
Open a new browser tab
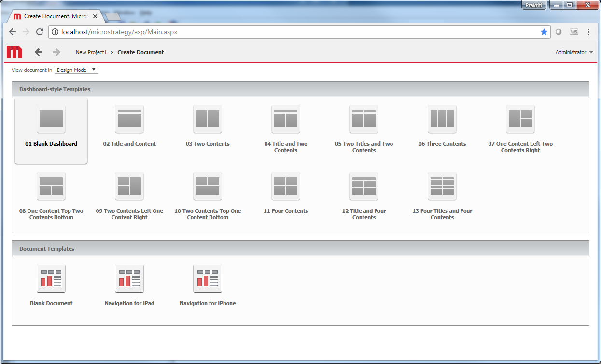[112, 17]
